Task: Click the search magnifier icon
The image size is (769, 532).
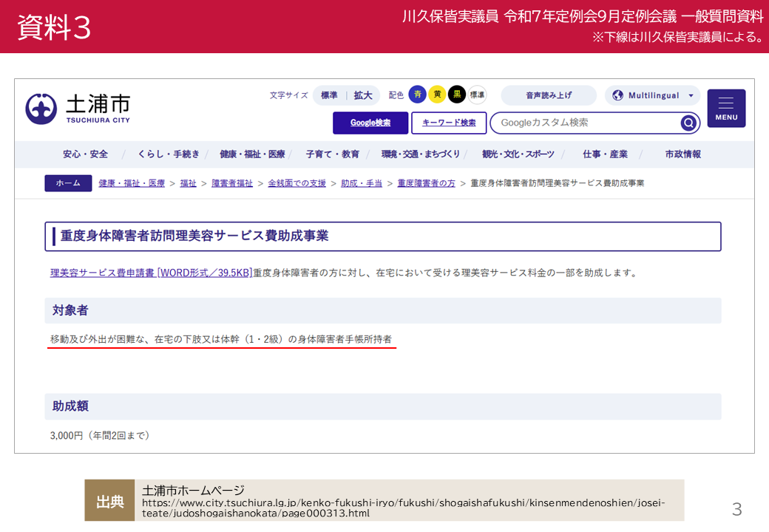Action: pyautogui.click(x=688, y=123)
